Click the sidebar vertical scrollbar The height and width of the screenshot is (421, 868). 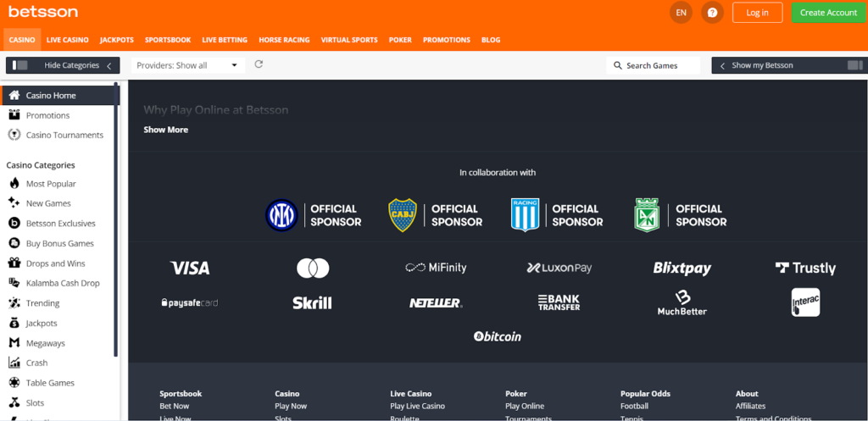[116, 254]
